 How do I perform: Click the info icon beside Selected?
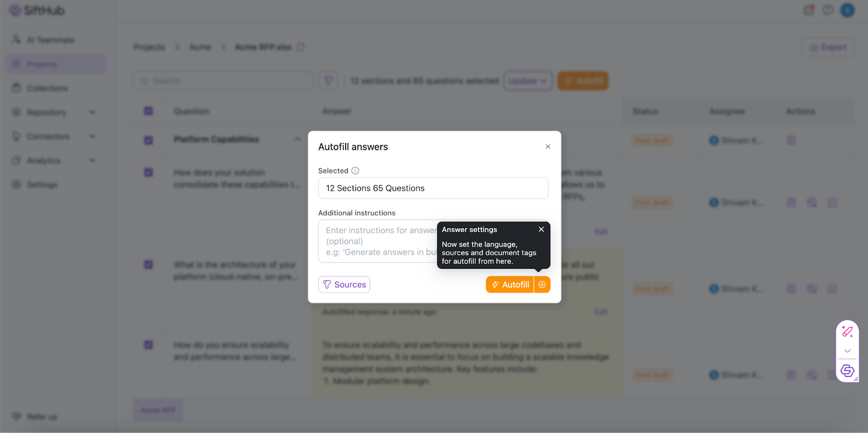coord(355,171)
